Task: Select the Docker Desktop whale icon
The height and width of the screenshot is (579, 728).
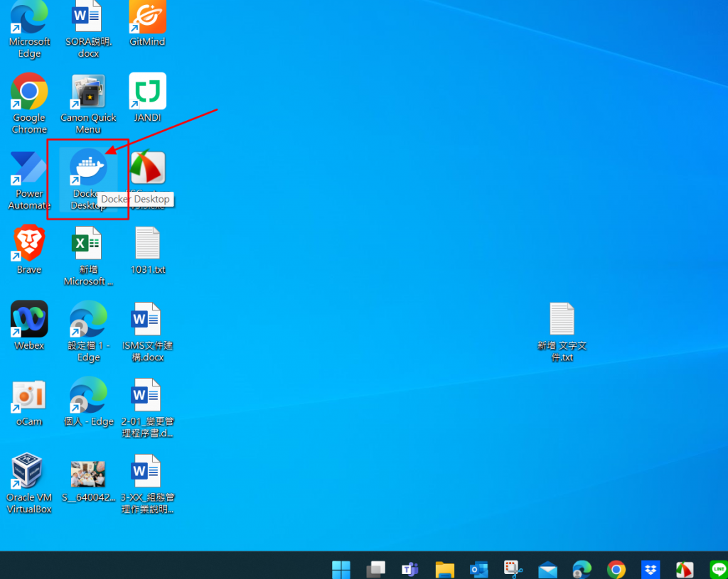Action: click(x=88, y=166)
